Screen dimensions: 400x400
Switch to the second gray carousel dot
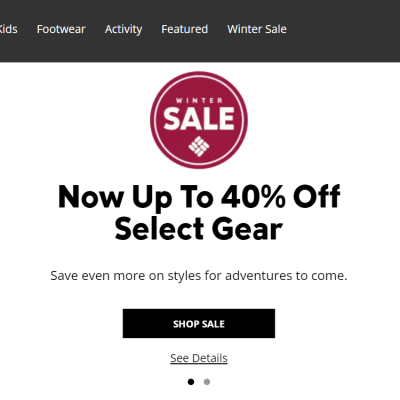(x=207, y=382)
